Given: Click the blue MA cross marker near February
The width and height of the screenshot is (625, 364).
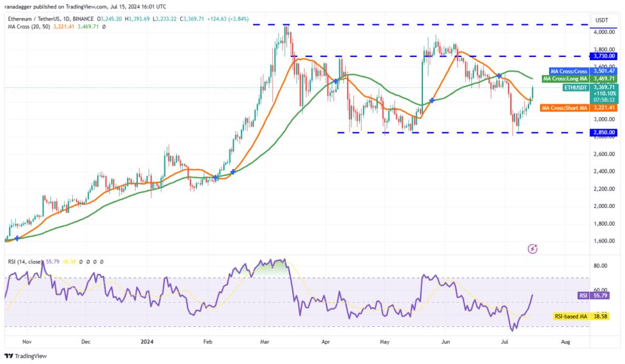Looking at the screenshot, I should pyautogui.click(x=215, y=177).
